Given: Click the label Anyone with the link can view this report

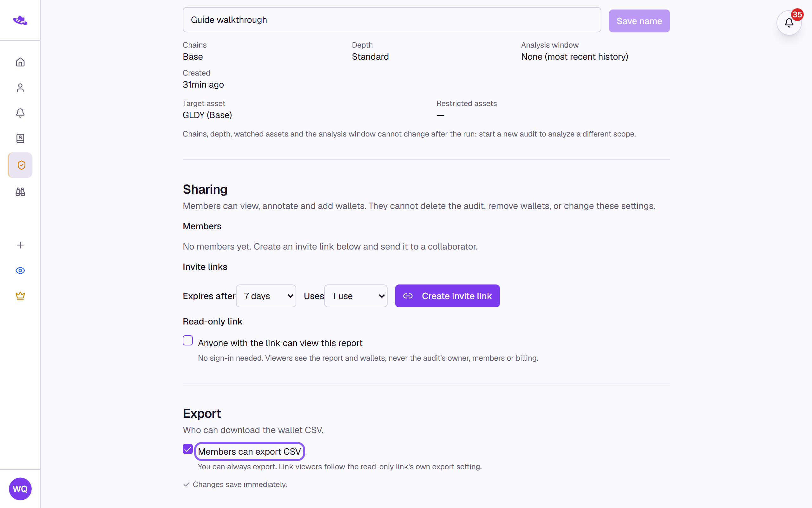Looking at the screenshot, I should (x=280, y=343).
